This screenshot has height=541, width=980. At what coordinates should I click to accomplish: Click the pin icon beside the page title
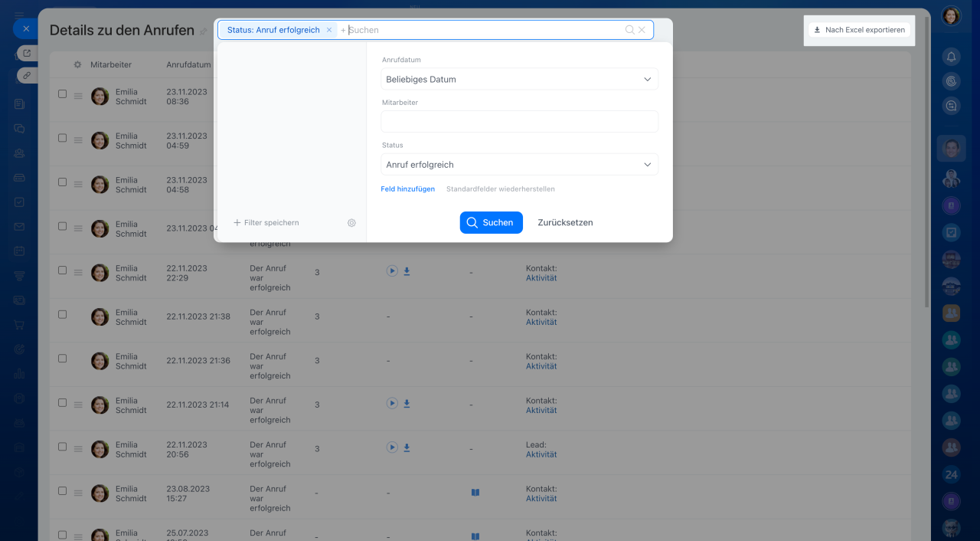203,31
